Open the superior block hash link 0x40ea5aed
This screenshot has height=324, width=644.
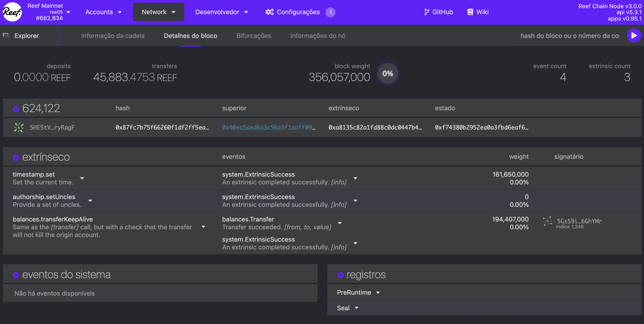(x=269, y=127)
